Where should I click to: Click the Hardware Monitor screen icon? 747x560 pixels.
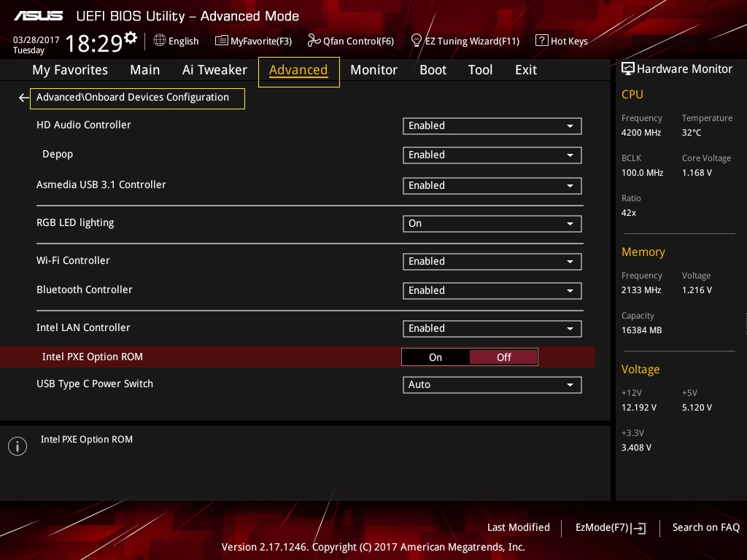(628, 69)
